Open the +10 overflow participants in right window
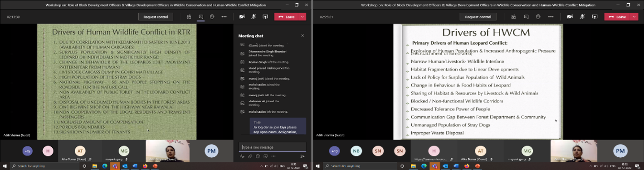The image size is (644, 170). 335,151
